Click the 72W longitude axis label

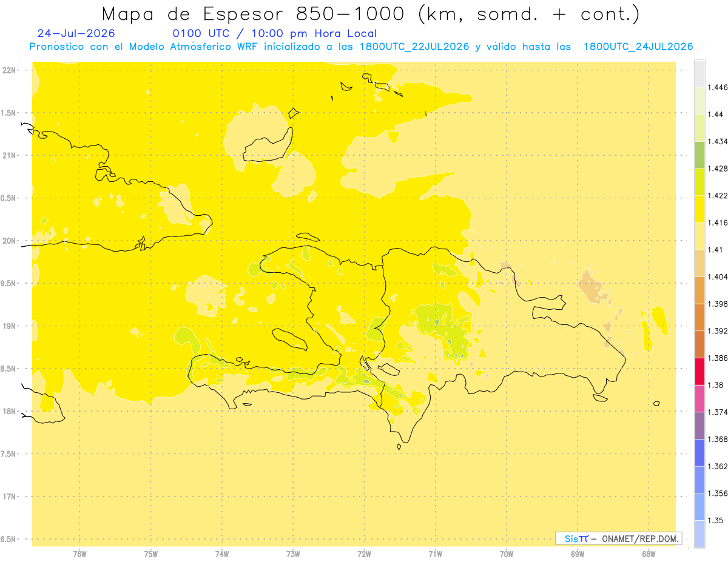click(364, 554)
